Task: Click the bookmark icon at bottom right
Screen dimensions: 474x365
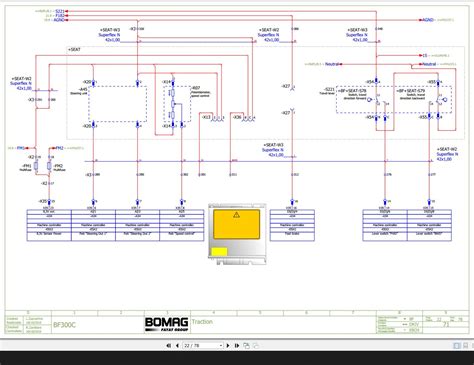Action: click(466, 346)
